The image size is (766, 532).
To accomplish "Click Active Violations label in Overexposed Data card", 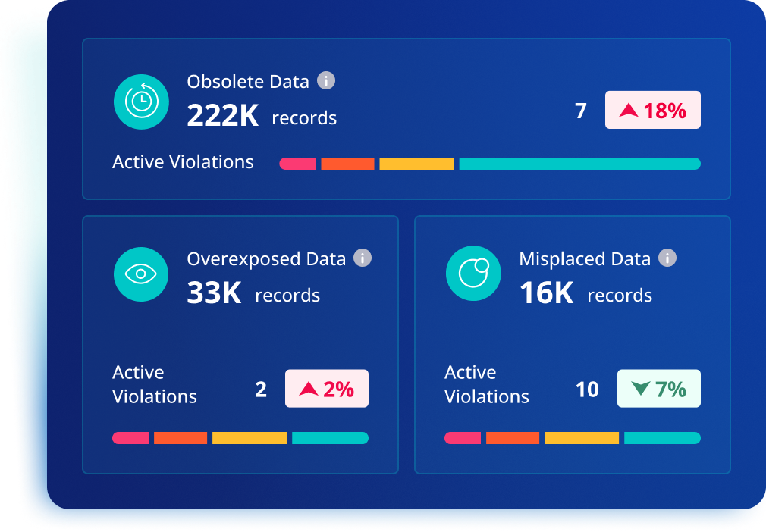I will (155, 385).
